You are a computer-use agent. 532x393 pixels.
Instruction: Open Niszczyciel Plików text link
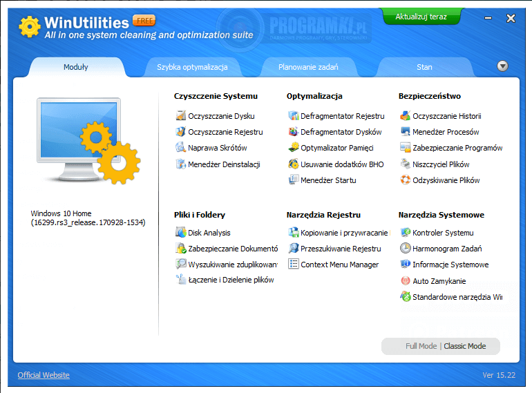click(x=441, y=164)
